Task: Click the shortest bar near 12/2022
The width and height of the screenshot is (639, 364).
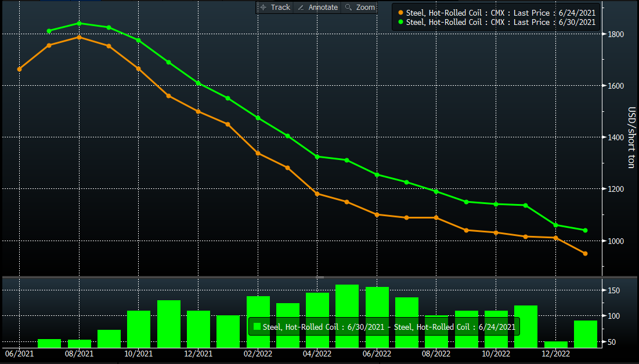Action: pos(555,344)
